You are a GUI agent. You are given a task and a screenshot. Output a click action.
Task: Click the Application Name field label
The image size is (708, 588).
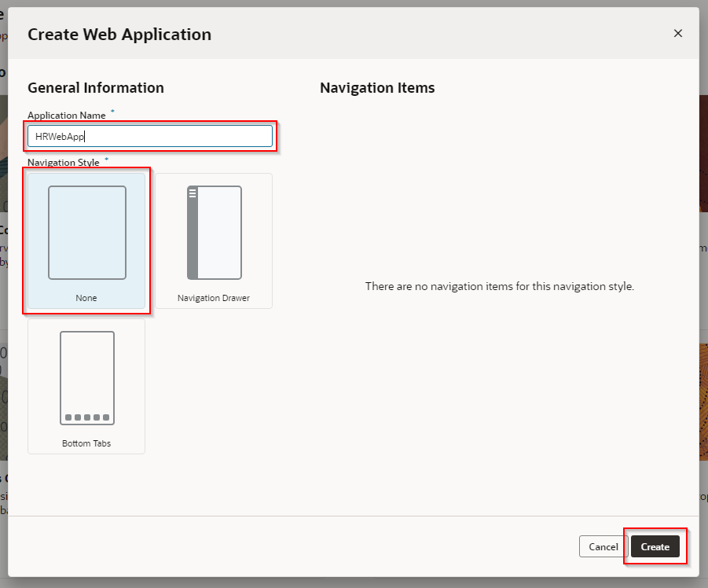click(67, 116)
